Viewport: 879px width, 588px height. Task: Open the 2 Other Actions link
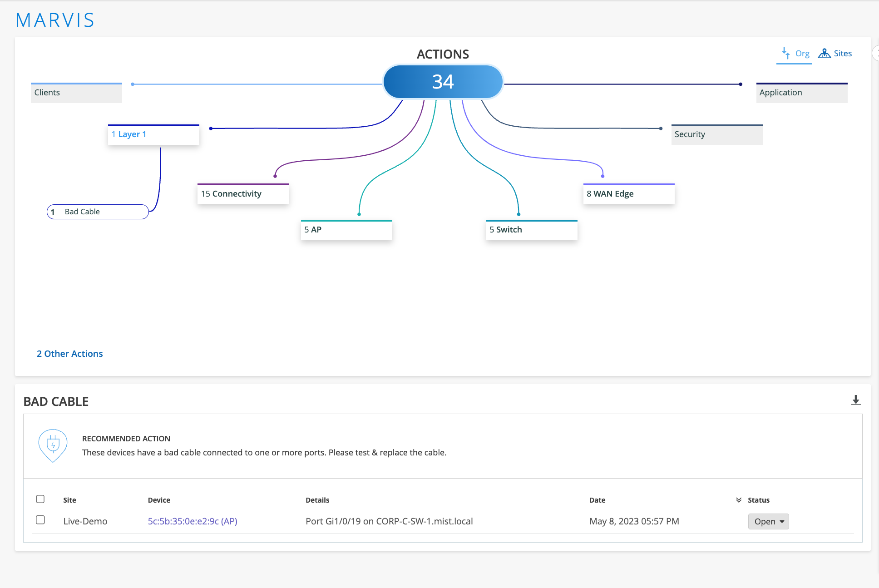click(70, 354)
